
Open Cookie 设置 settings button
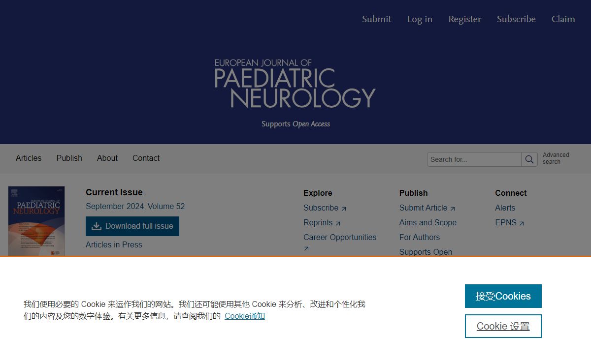point(503,326)
